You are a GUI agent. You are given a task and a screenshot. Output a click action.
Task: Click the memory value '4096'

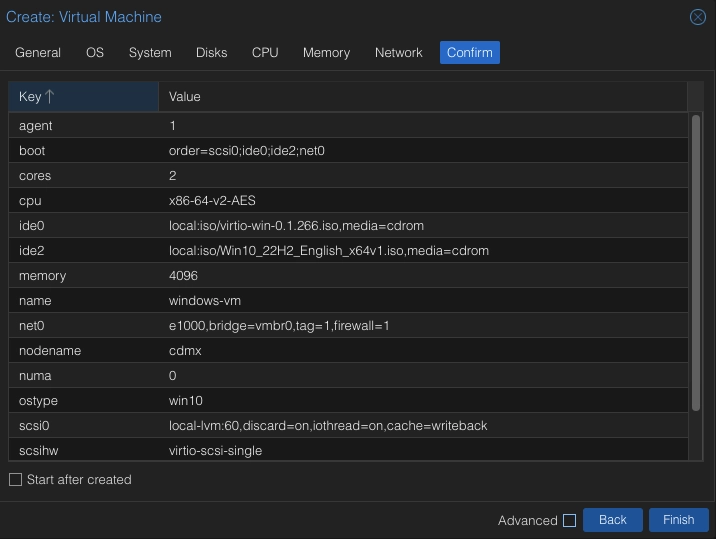point(183,275)
